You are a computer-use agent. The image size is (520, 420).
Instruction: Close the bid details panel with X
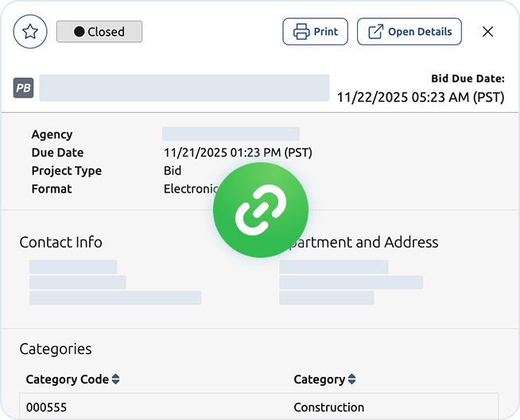coord(488,32)
